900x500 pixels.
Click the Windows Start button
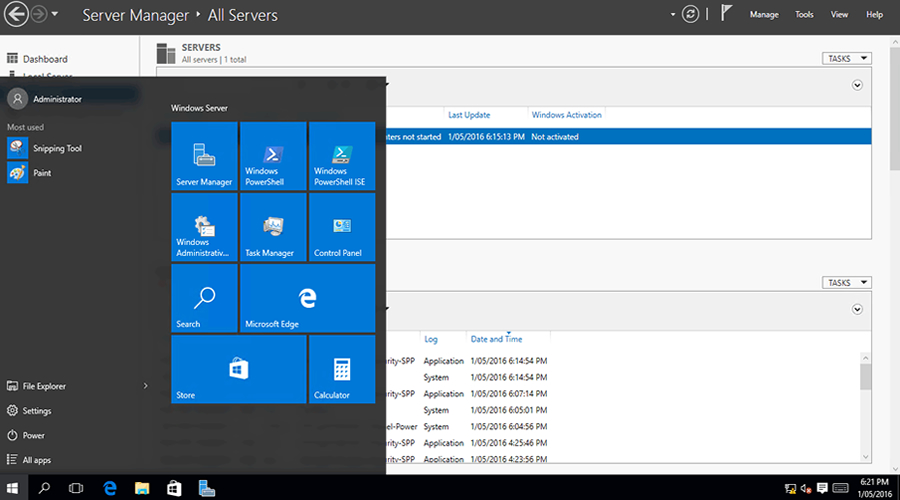tap(12, 488)
